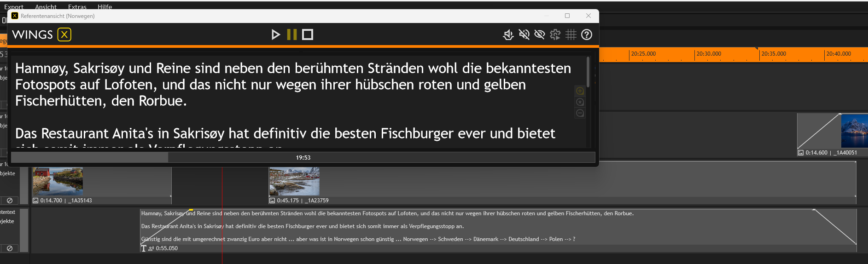Click the WINGS X logo

(x=41, y=34)
